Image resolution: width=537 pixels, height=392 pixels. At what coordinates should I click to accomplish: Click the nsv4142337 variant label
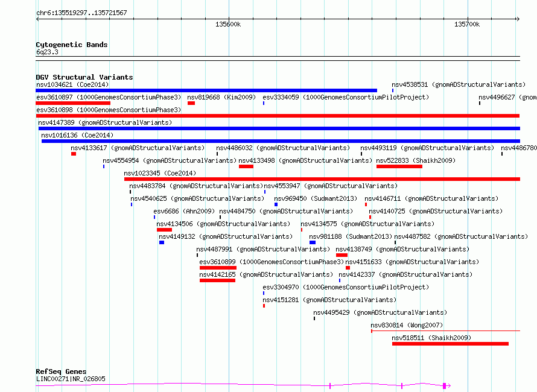coord(405,274)
